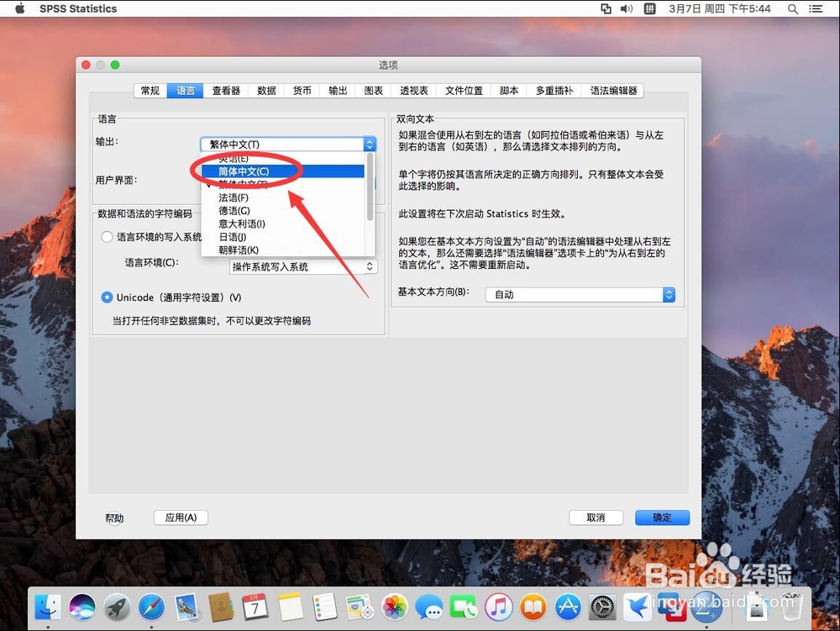Open Notes app in dock
The width and height of the screenshot is (840, 631).
pos(290,607)
